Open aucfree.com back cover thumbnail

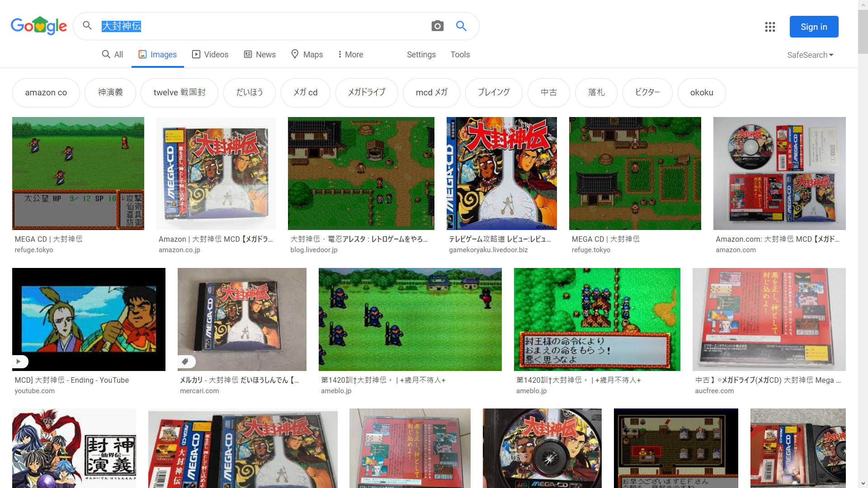(769, 319)
